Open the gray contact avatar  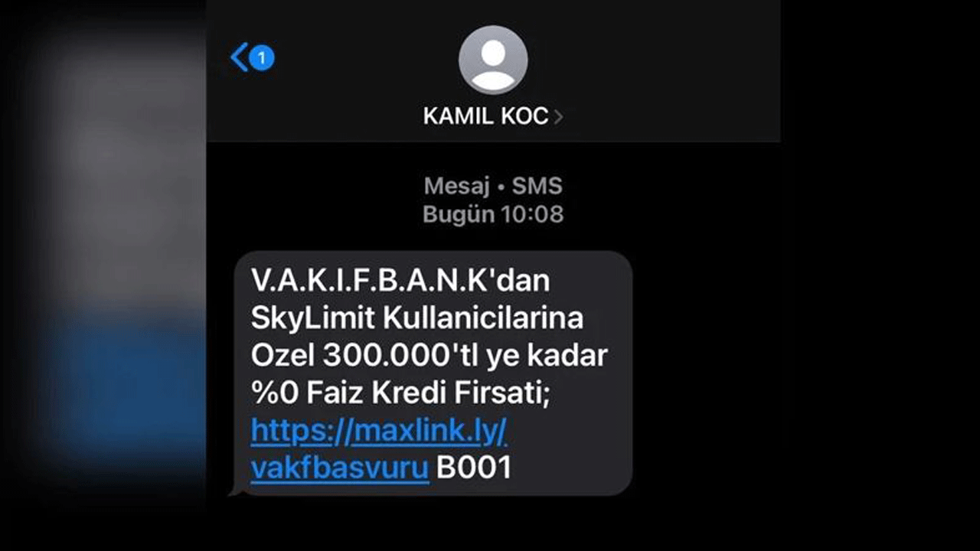(x=493, y=60)
